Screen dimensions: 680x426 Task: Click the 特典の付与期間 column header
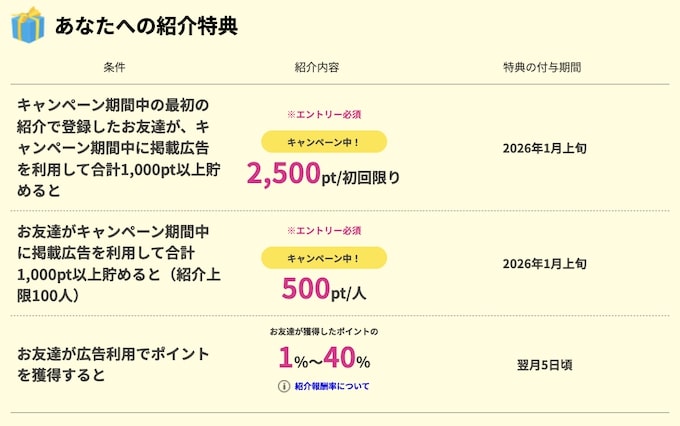pyautogui.click(x=541, y=67)
